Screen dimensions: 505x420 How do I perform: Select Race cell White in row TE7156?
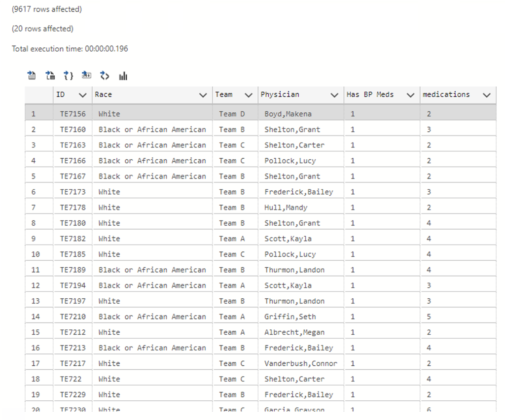152,114
